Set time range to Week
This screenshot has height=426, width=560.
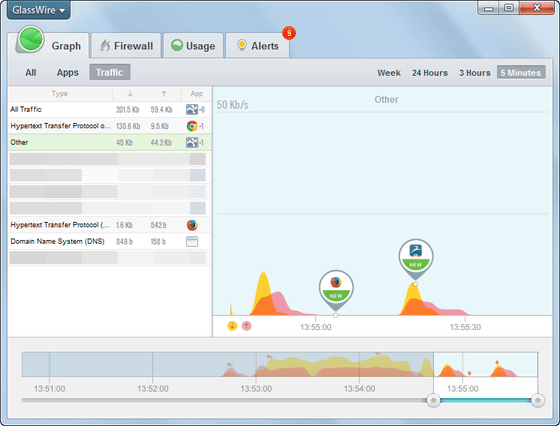point(389,73)
